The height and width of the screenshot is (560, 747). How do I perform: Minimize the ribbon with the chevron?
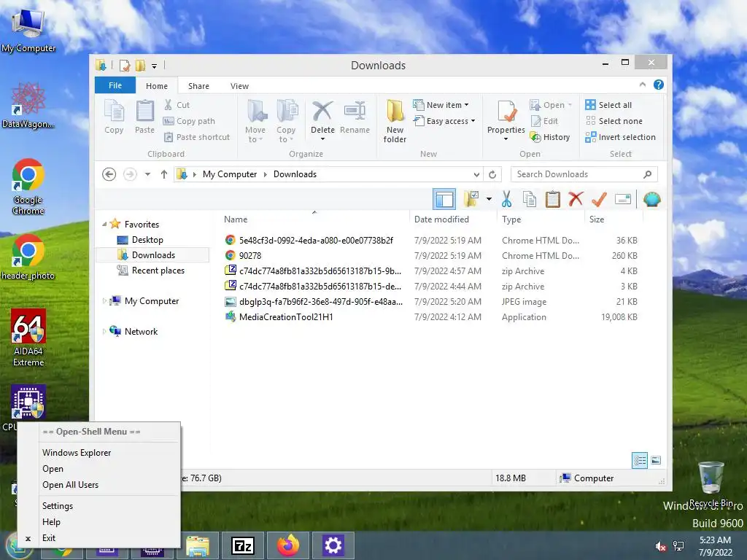coord(642,85)
